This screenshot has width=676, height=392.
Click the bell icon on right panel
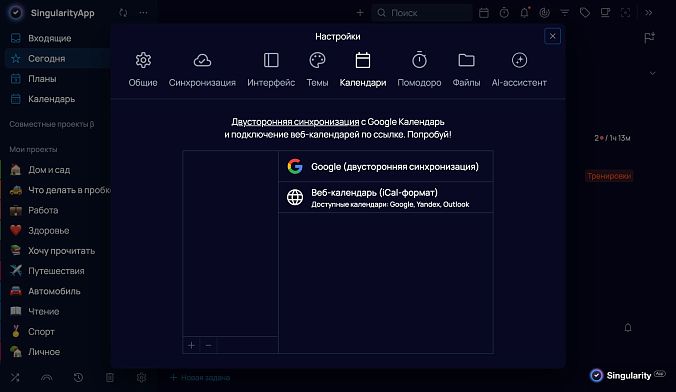(628, 328)
